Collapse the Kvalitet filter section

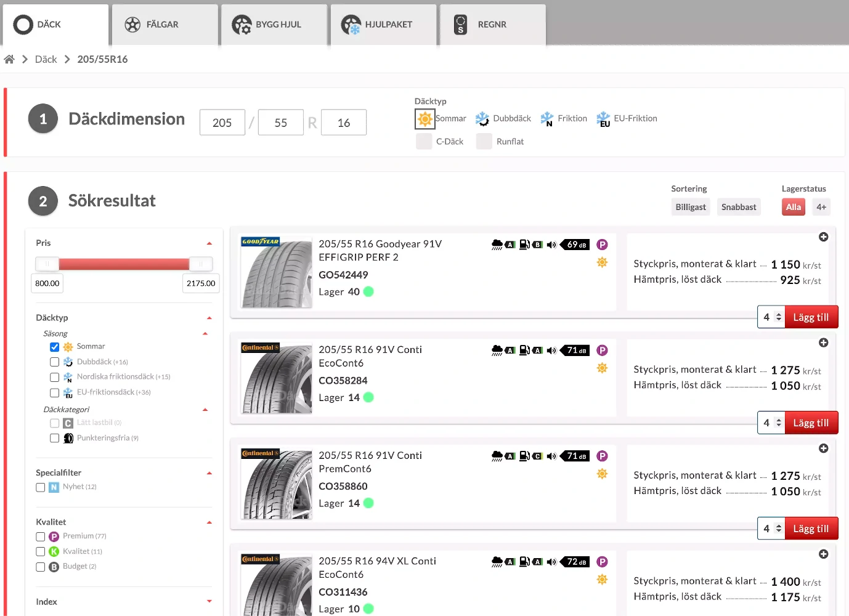tap(209, 522)
